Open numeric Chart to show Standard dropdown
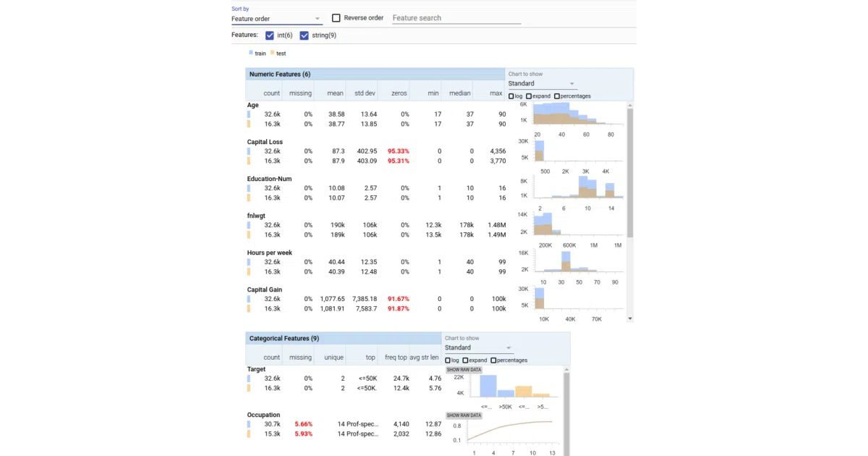Screen dimensions: 868x456 (x=541, y=84)
